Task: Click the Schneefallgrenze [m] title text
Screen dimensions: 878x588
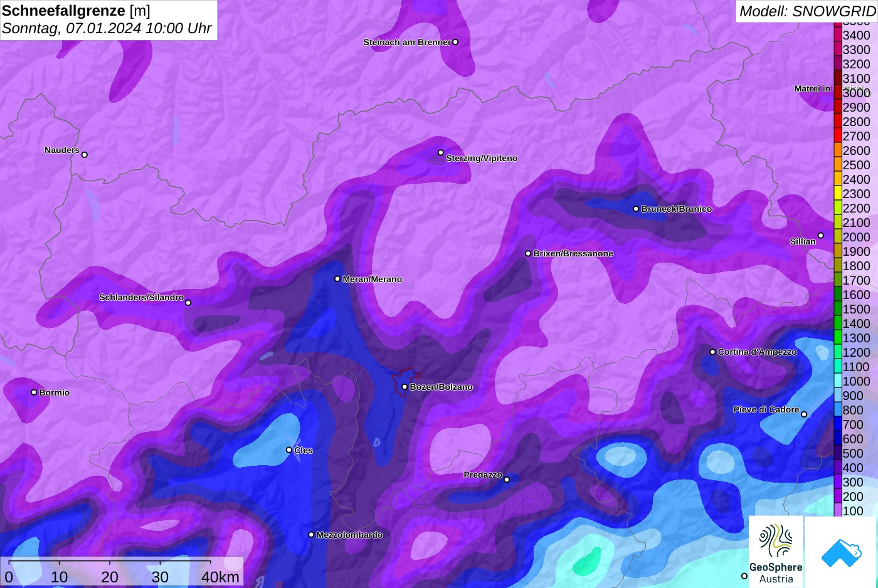Action: pos(76,11)
